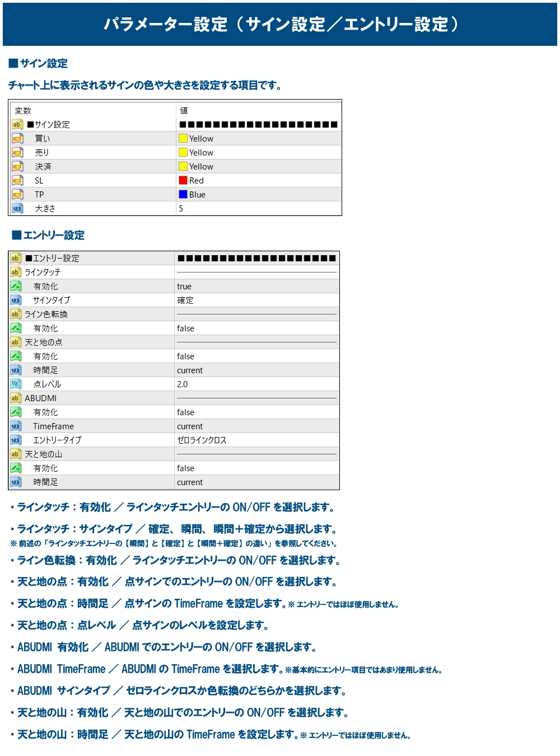Click the 123 icon beside エントリータイプ
The height and width of the screenshot is (756, 560).
point(16,440)
